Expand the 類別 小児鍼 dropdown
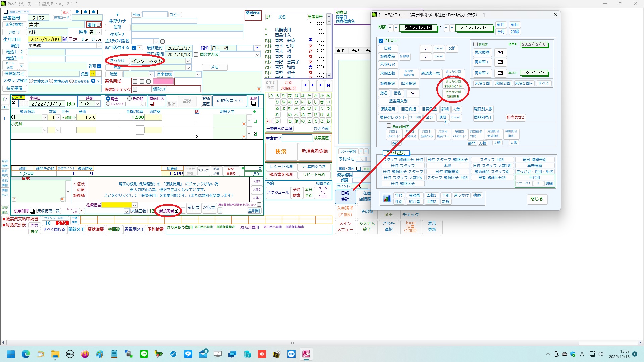This screenshot has height=362, width=644. pyautogui.click(x=99, y=46)
